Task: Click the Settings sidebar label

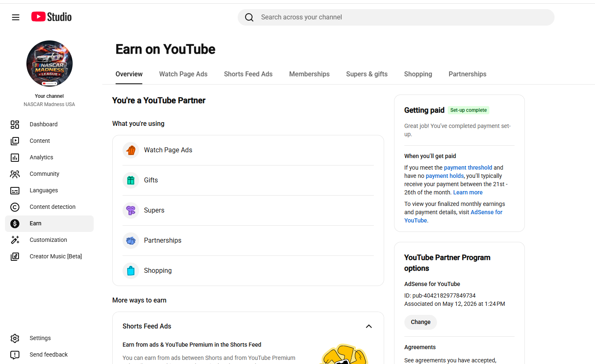Action: tap(40, 338)
